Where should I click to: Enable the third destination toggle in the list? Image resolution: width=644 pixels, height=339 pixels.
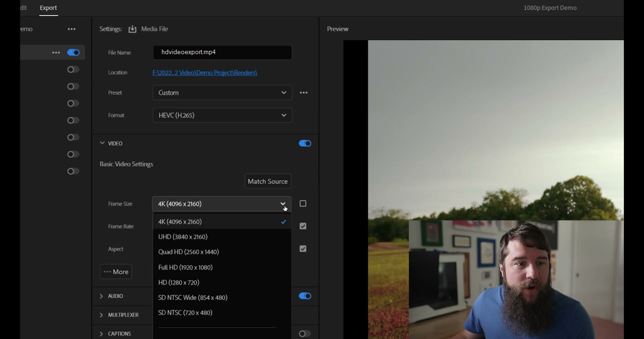(x=73, y=87)
